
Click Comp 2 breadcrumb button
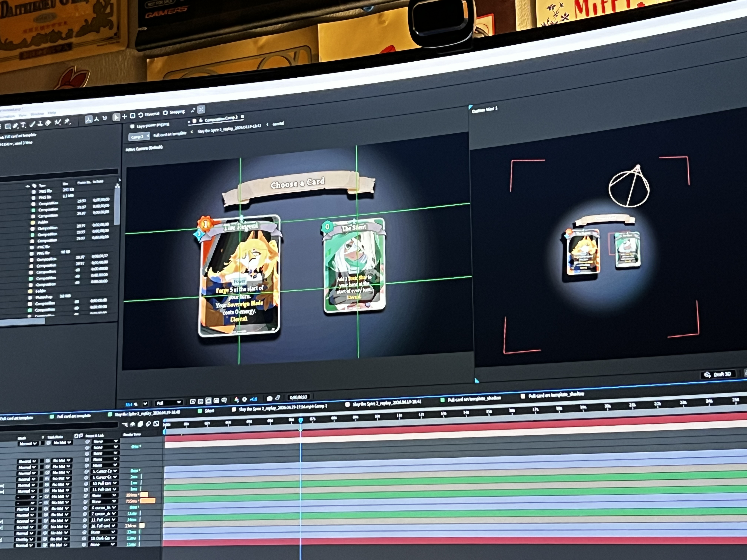[x=137, y=137]
